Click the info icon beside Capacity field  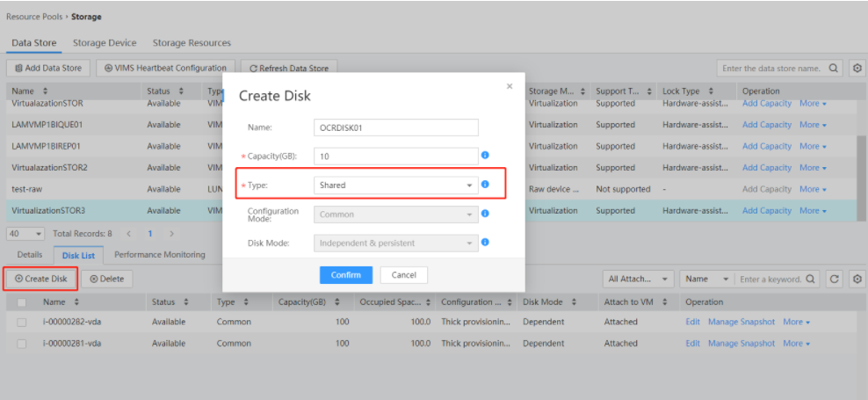(x=485, y=156)
